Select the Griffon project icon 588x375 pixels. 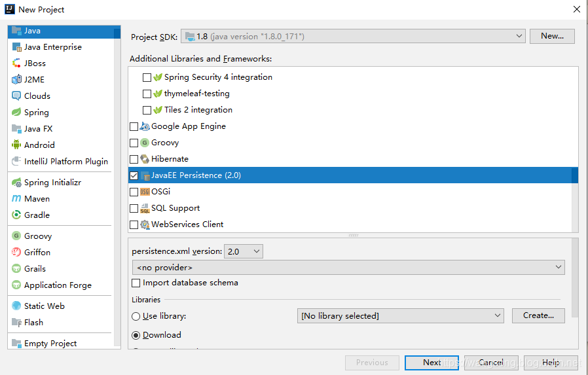(x=16, y=253)
